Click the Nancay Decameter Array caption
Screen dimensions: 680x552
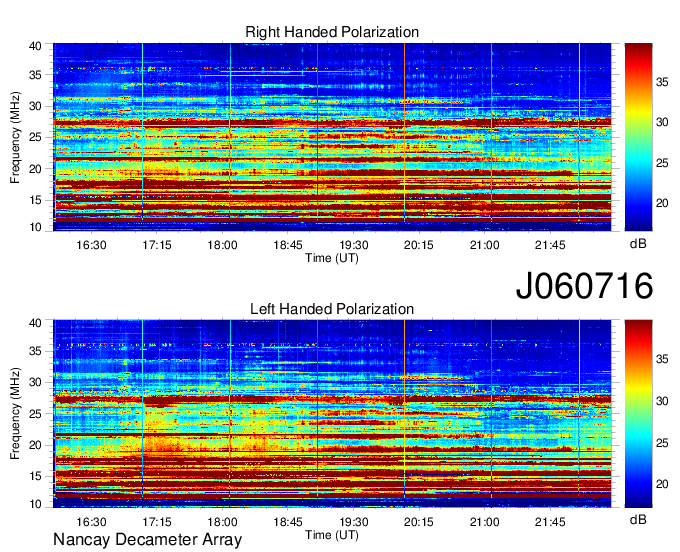[x=147, y=540]
